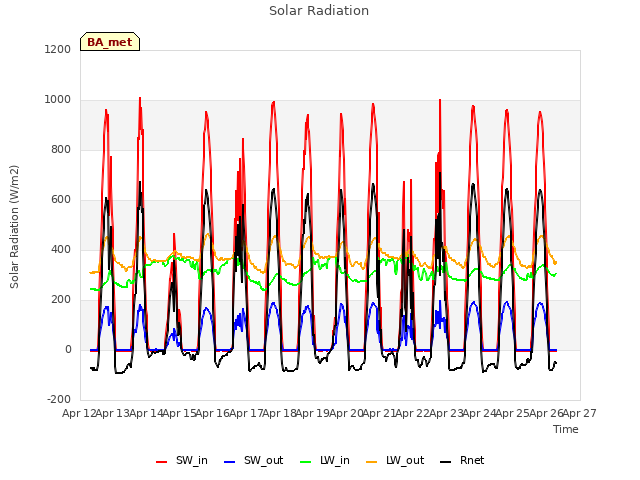Click the 400 y-axis tick label
This screenshot has height=480, width=640.
pyautogui.click(x=61, y=249)
